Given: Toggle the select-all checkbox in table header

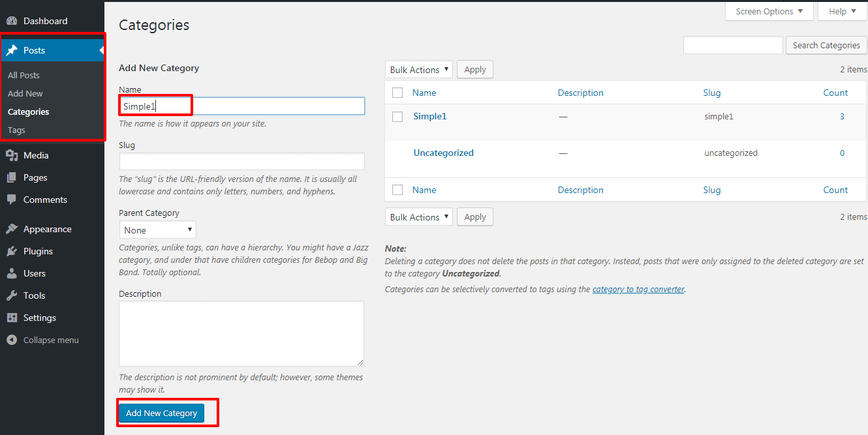Looking at the screenshot, I should click(x=397, y=93).
